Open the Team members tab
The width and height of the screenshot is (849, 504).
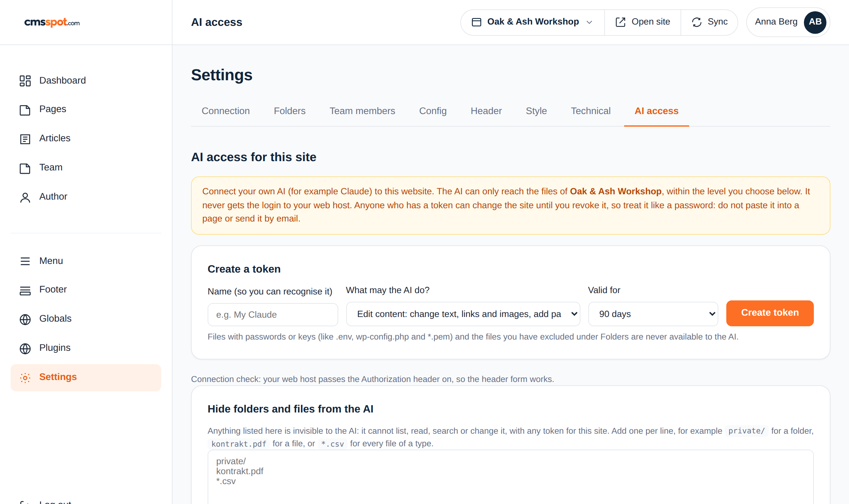[x=362, y=111]
